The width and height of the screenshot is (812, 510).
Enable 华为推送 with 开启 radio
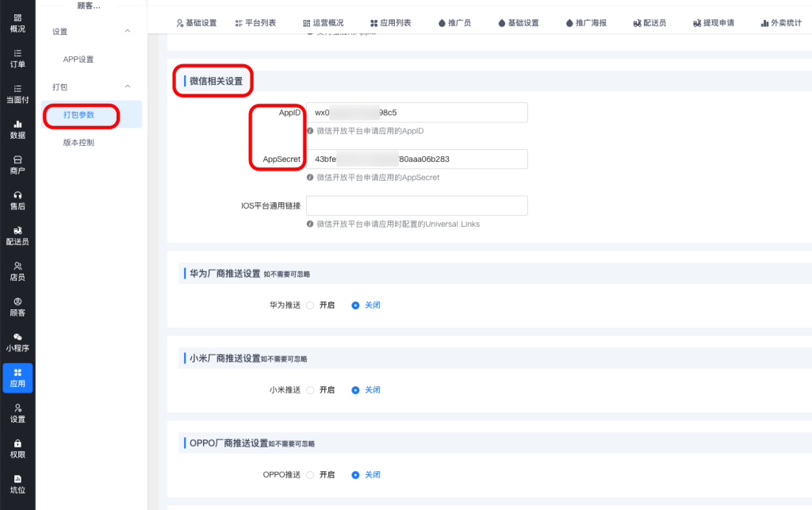[311, 305]
